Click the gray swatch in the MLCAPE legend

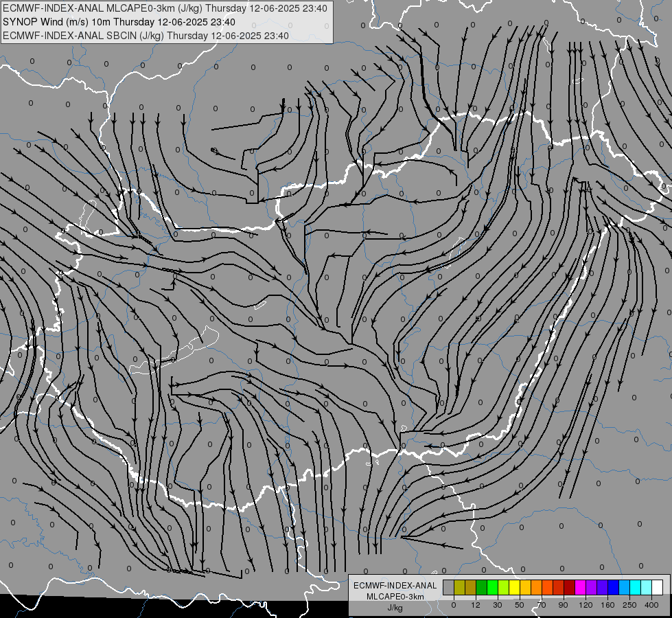tap(449, 588)
